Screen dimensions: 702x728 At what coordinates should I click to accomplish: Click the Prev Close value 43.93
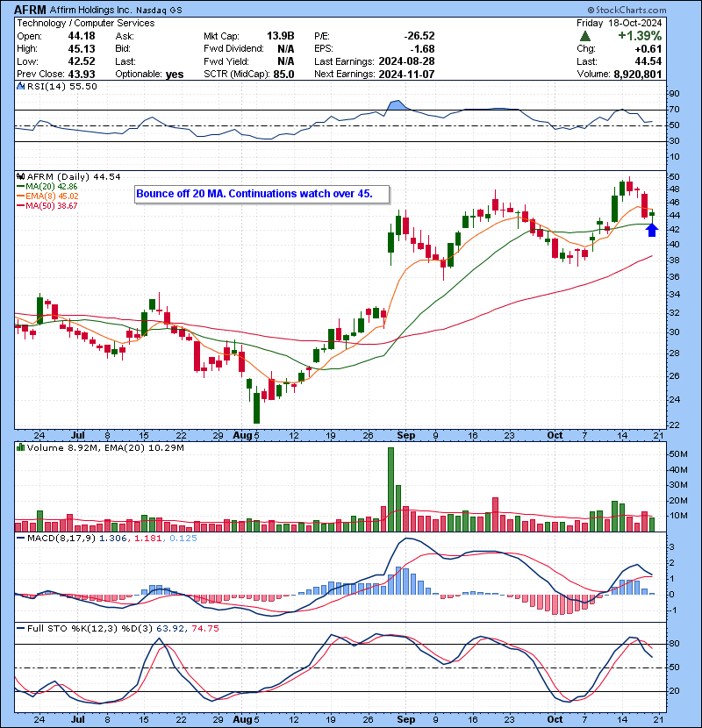pos(82,75)
